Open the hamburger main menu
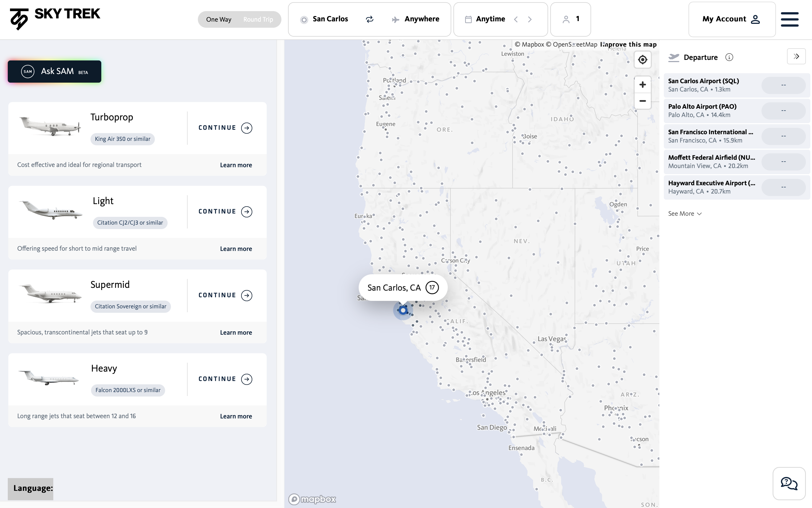 pyautogui.click(x=789, y=19)
